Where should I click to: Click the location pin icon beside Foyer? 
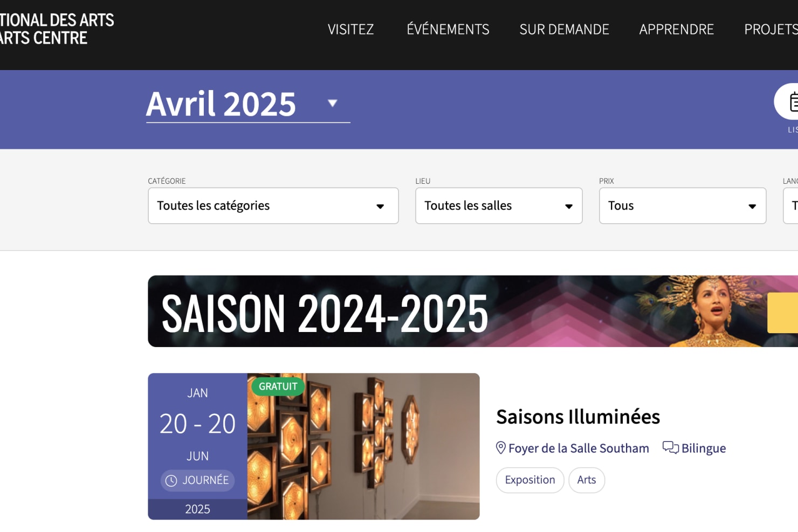501,448
